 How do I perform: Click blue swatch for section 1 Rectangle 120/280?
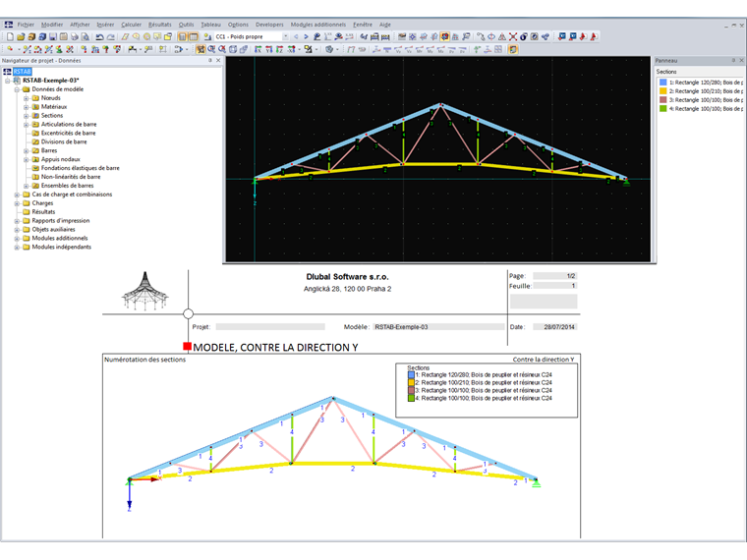pos(662,83)
